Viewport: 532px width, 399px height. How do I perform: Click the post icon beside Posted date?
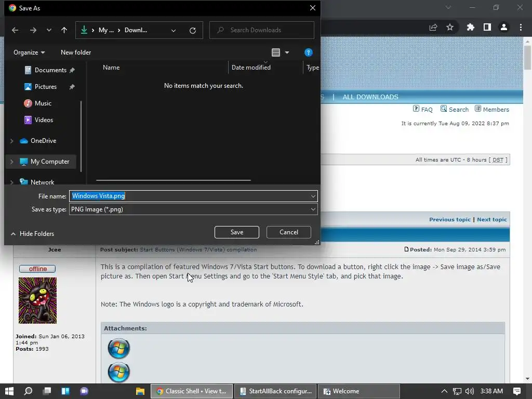pos(406,249)
